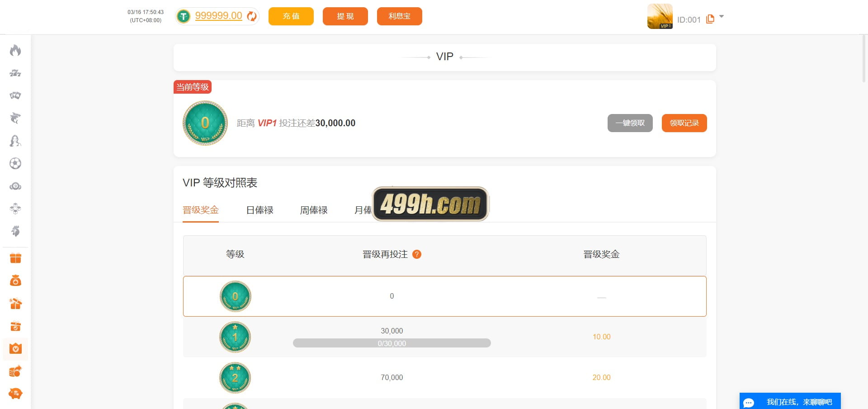Click the 999999.00 balance link

pos(218,16)
